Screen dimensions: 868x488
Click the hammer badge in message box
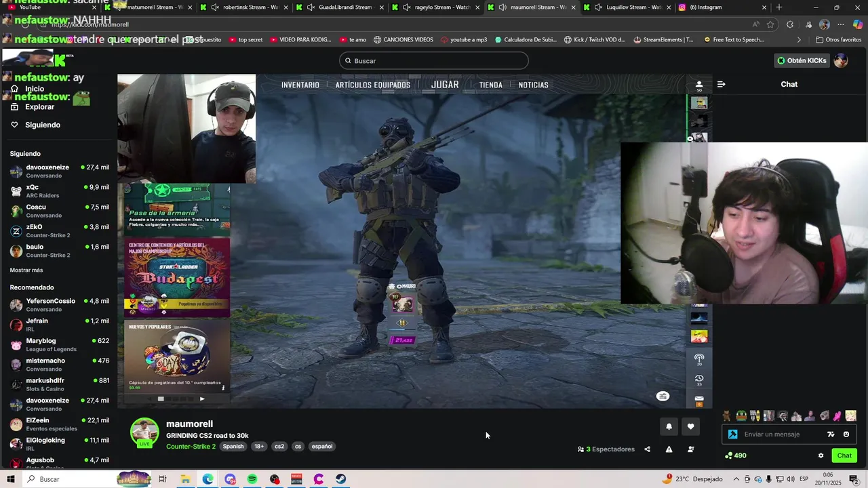coord(732,434)
